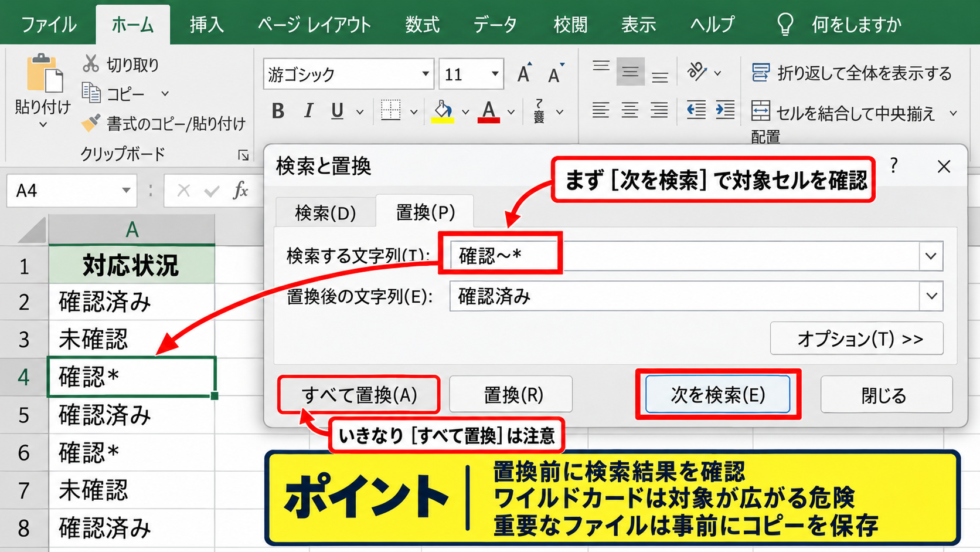This screenshot has height=552, width=980.
Task: Open the font name dropdown
Action: click(x=426, y=74)
